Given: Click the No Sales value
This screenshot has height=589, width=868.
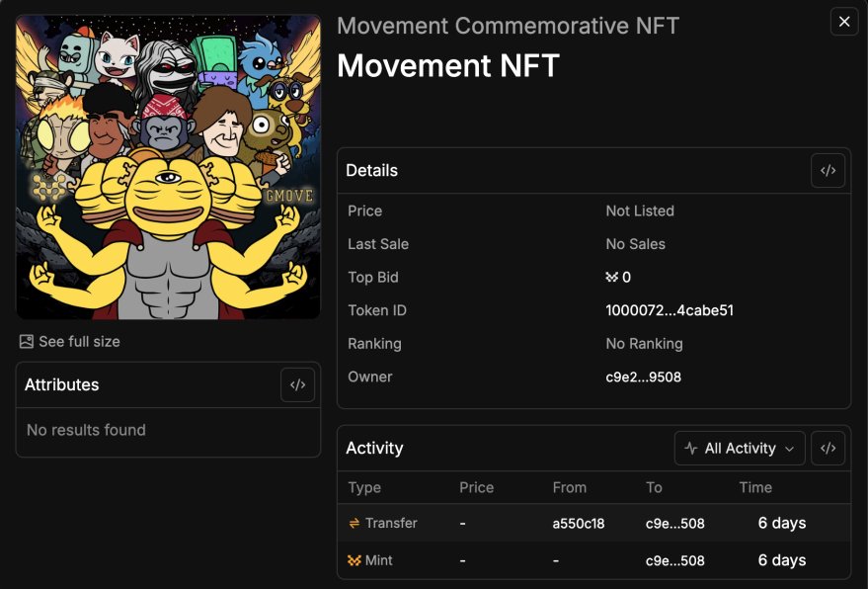Looking at the screenshot, I should (x=636, y=244).
